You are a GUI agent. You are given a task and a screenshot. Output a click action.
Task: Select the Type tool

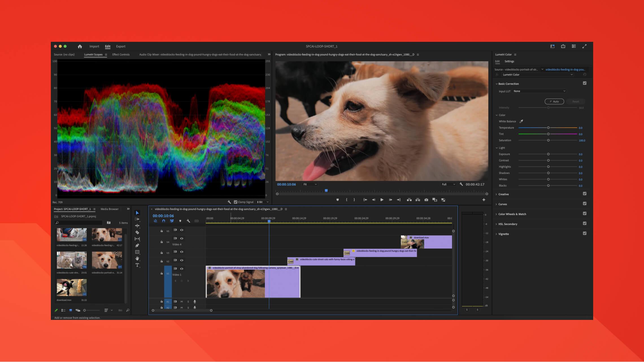click(137, 265)
